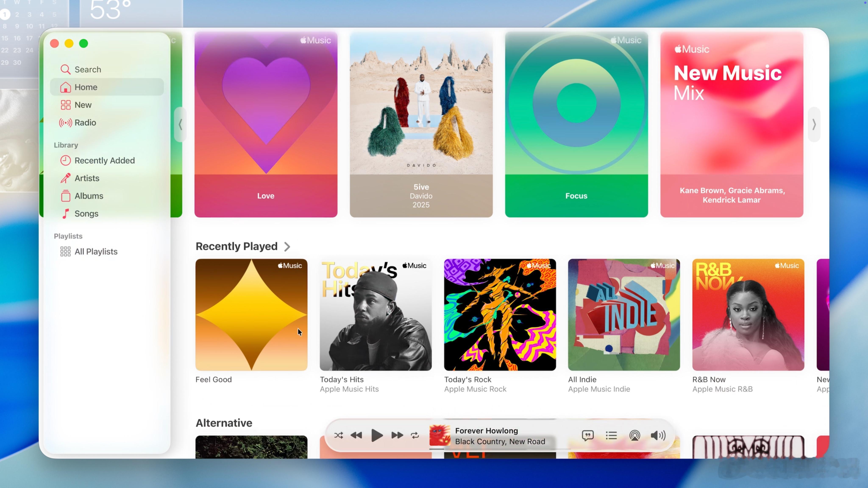The width and height of the screenshot is (868, 488).
Task: Show more items with right carousel arrow
Action: (x=814, y=125)
